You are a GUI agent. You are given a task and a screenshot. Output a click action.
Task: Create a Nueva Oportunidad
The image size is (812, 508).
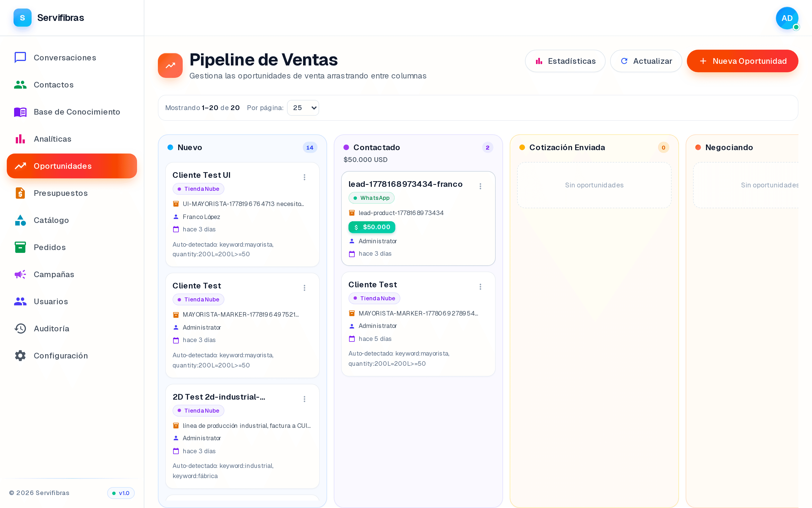pos(743,61)
